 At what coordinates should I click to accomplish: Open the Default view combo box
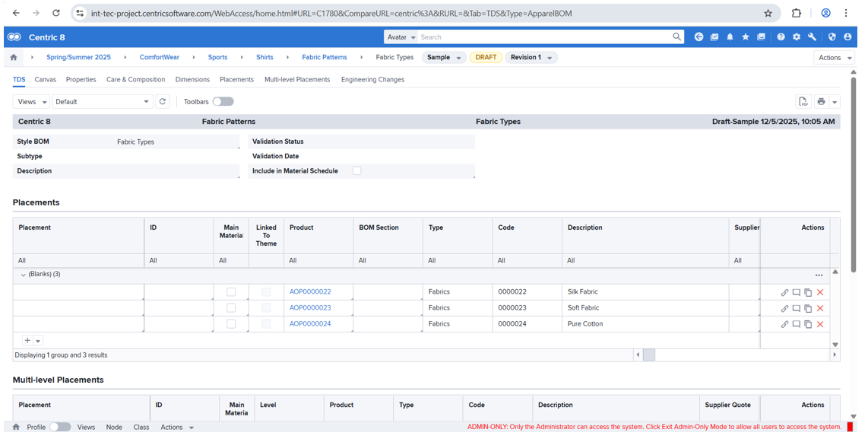tap(102, 101)
